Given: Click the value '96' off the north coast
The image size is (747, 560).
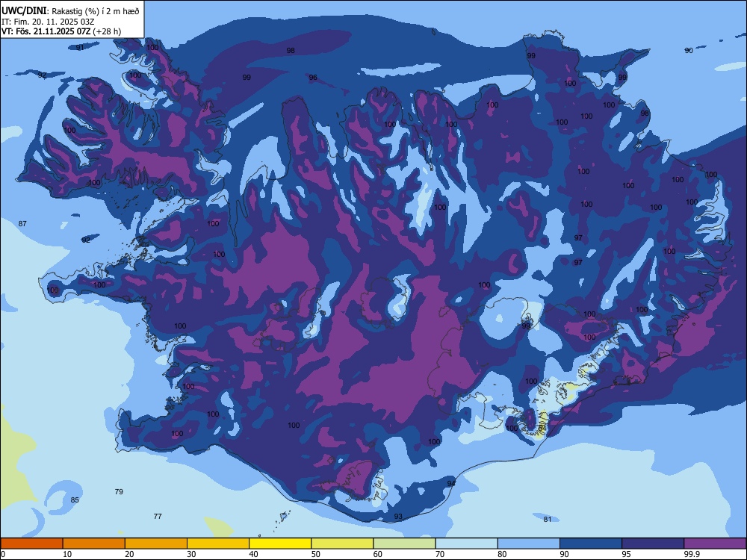Looking at the screenshot, I should tap(313, 78).
